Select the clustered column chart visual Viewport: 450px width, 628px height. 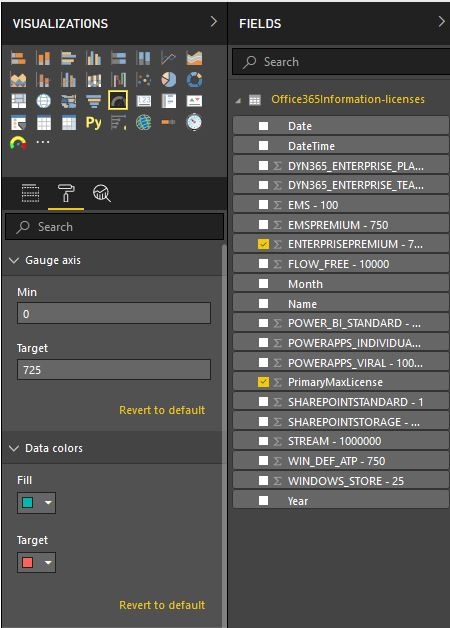tap(94, 58)
